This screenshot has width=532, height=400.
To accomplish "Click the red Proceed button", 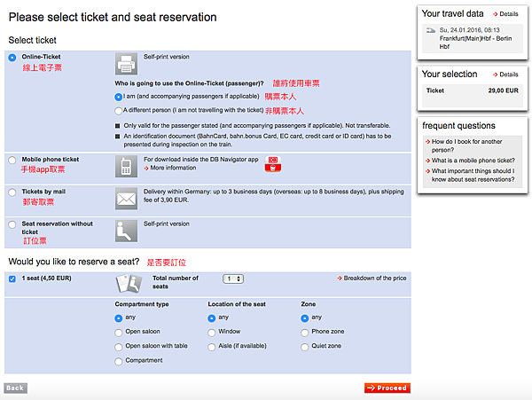I will coord(387,388).
